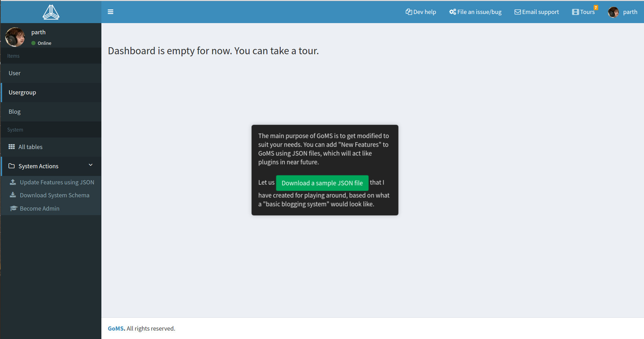Open File an issue/bug link
Screen dimensions: 644x339
tap(475, 12)
